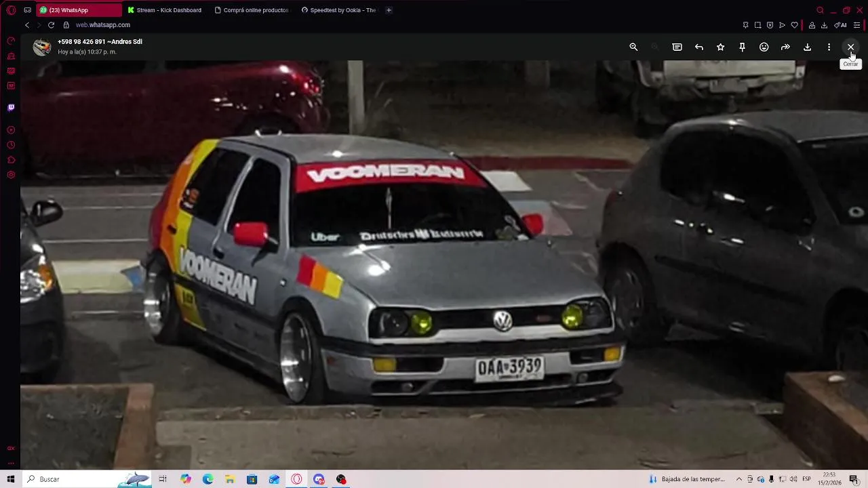Zoom out of the WhatsApp photo
Image resolution: width=868 pixels, height=488 pixels.
click(633, 47)
